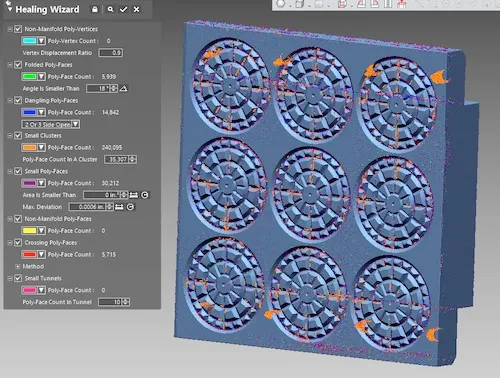The image size is (500, 378).
Task: Click Angle Is Smaller Than spinner arrows
Action: [114, 88]
